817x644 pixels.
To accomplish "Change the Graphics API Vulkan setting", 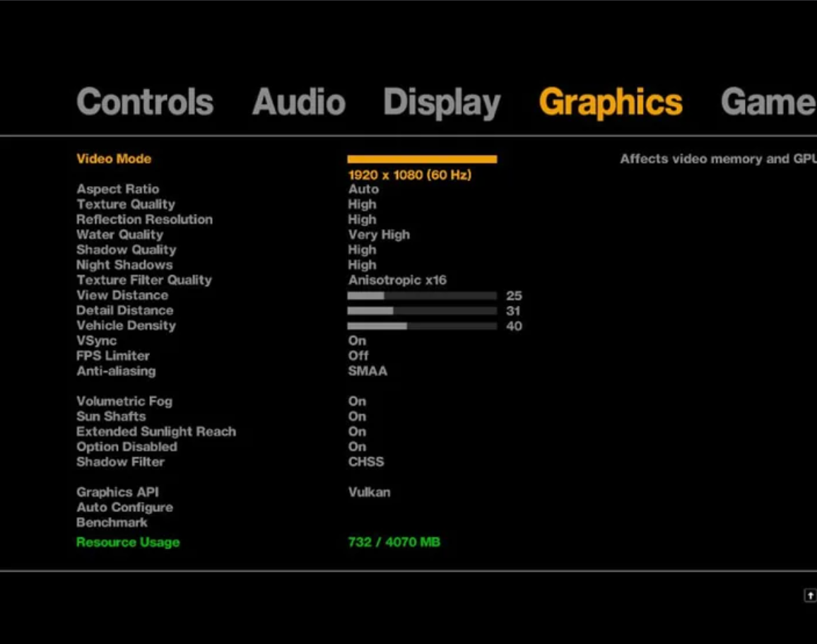I will pyautogui.click(x=369, y=492).
